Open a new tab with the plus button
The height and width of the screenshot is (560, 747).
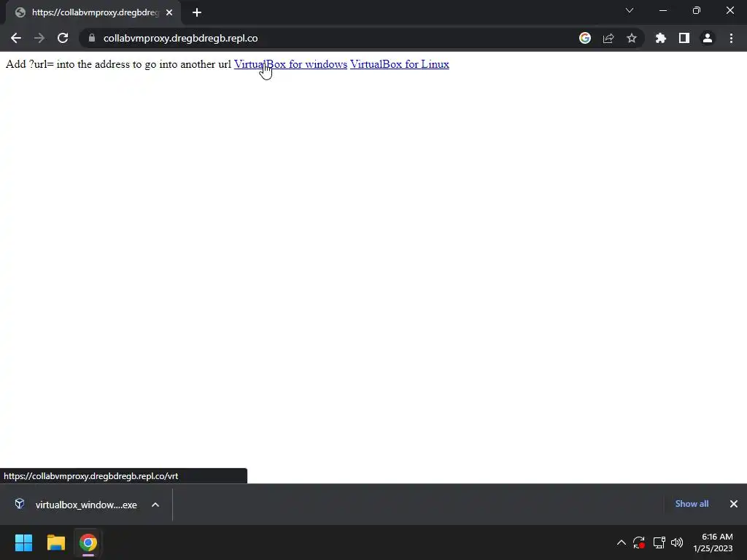click(x=197, y=12)
